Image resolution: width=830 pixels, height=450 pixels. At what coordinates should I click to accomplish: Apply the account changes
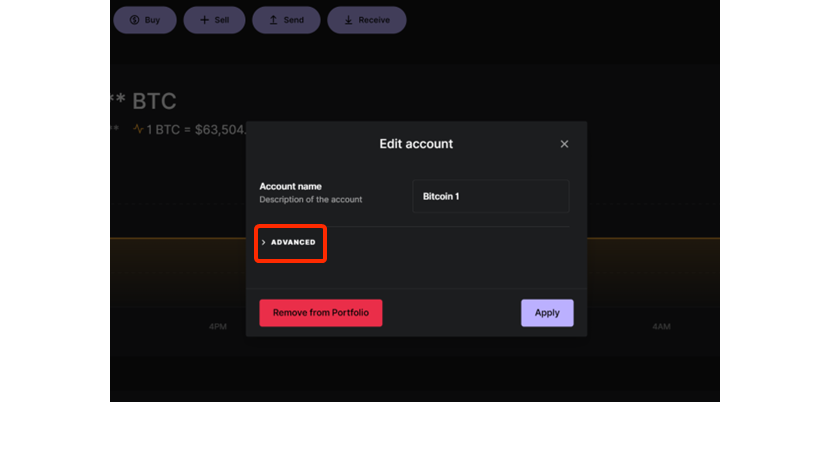coord(547,313)
